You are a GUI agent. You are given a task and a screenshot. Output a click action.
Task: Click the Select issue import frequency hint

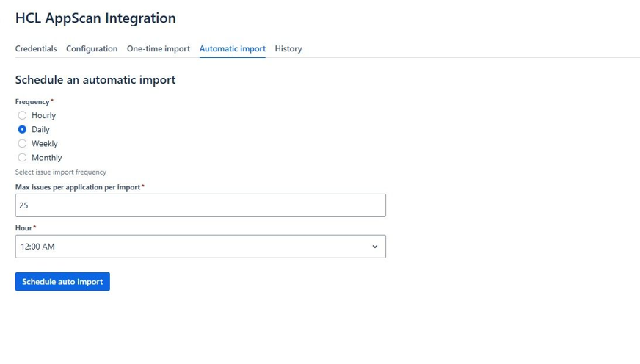pyautogui.click(x=61, y=172)
